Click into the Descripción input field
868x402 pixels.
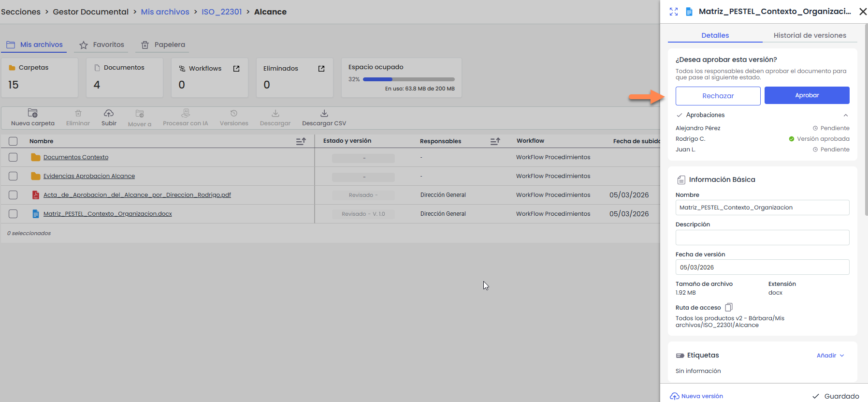pos(762,238)
